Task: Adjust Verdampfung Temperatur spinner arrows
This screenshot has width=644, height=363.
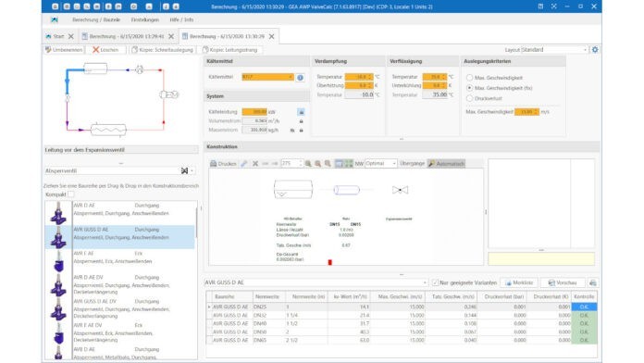Action: click(x=369, y=77)
